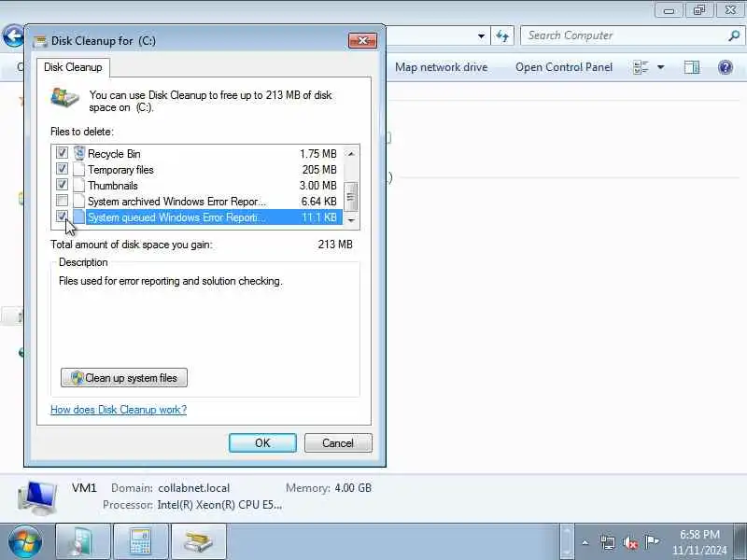Screen dimensions: 747x560
Task: Close the Disk Cleanup dialog with X
Action: click(x=362, y=41)
